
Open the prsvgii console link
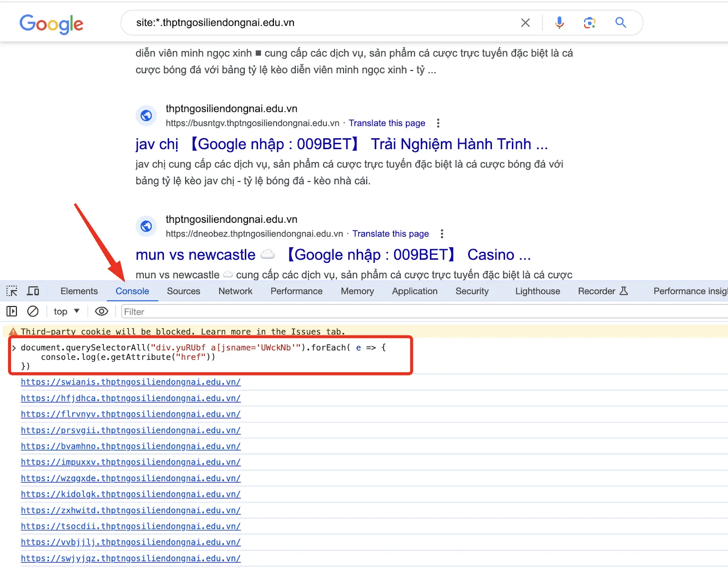131,430
